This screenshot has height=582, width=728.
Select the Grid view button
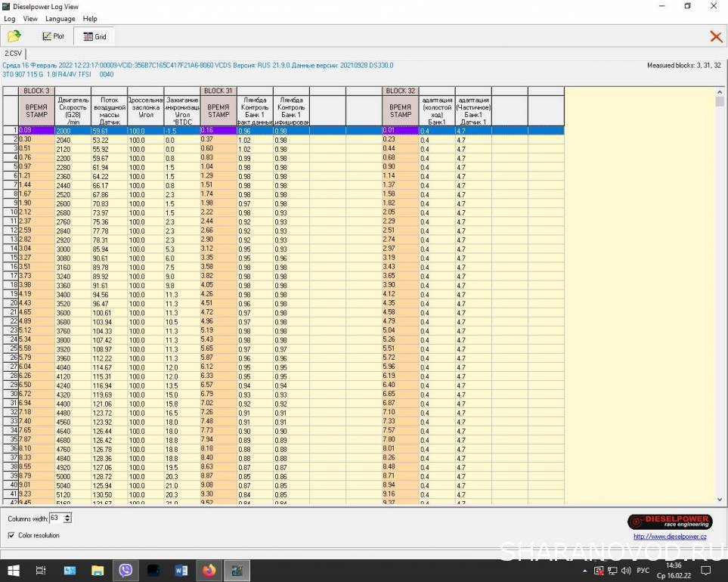pos(94,36)
